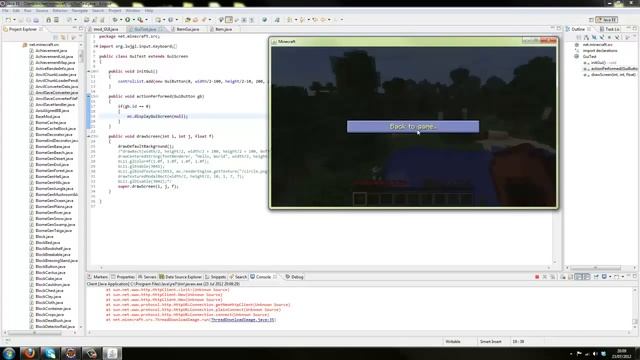Select actionPerformed method in Outline
This screenshot has height=360, width=640.
pos(613,69)
